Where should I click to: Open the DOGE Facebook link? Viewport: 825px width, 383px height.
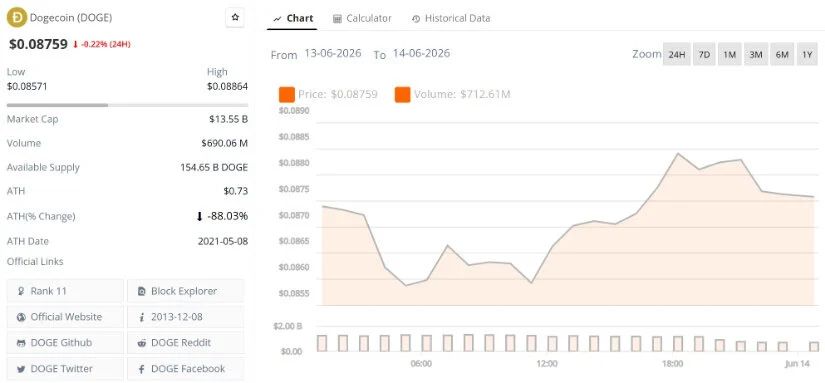pyautogui.click(x=186, y=368)
